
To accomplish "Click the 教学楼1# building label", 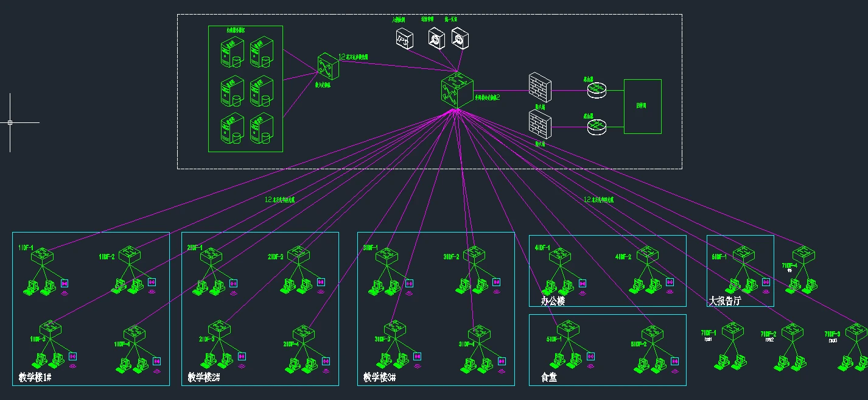I will pyautogui.click(x=35, y=377).
